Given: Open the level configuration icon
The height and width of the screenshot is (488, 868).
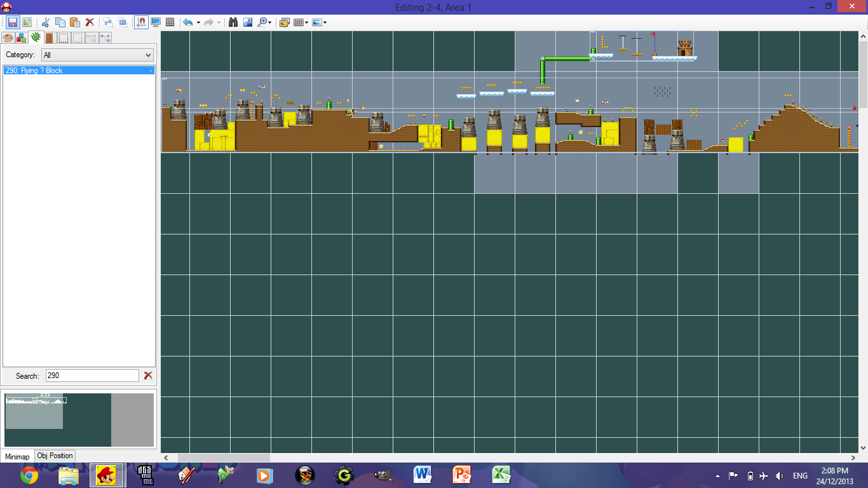Looking at the screenshot, I should (x=27, y=22).
